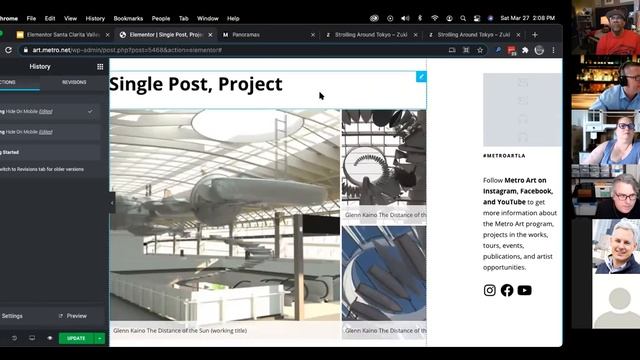Select the Editing Started history entry
Viewport: 640px width, 360px height.
click(x=50, y=152)
